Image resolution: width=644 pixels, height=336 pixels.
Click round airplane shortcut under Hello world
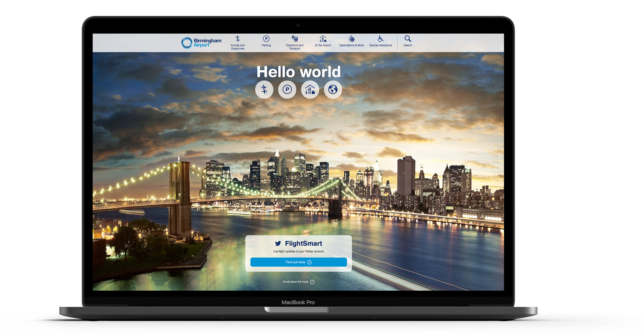tap(264, 90)
